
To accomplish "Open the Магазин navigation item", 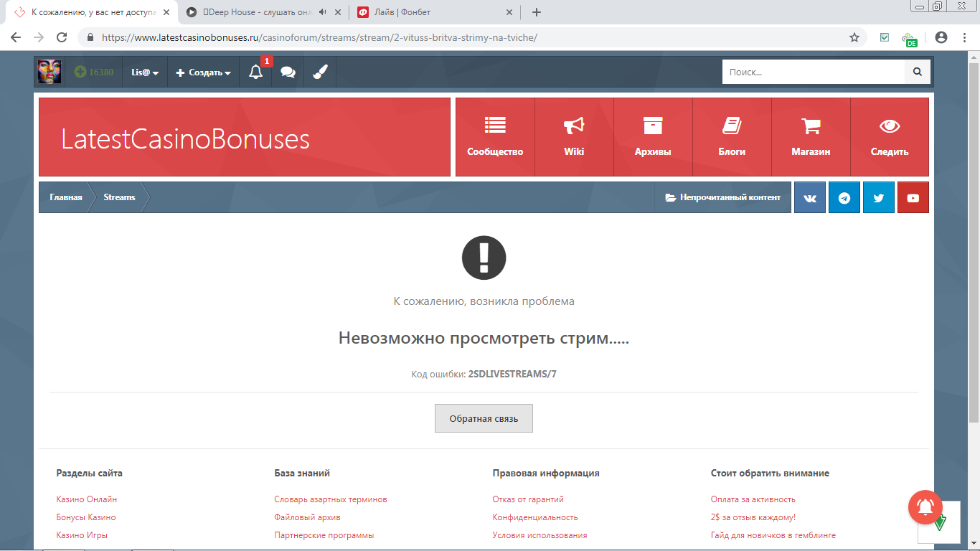I will tap(811, 137).
